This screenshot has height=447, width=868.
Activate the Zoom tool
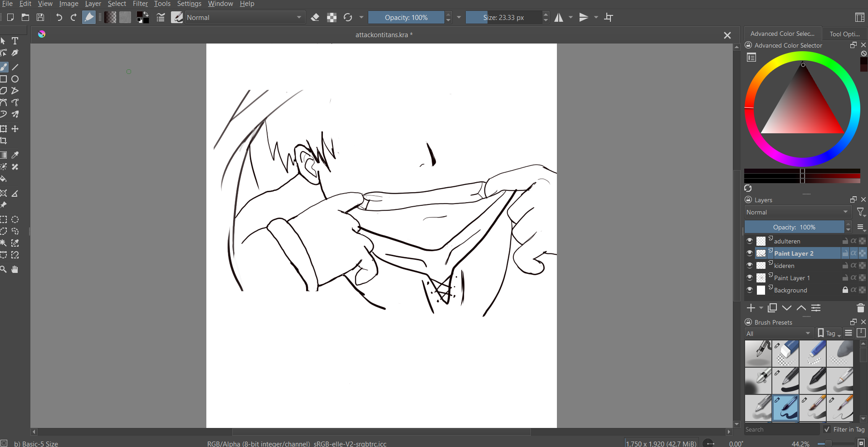[x=4, y=269]
